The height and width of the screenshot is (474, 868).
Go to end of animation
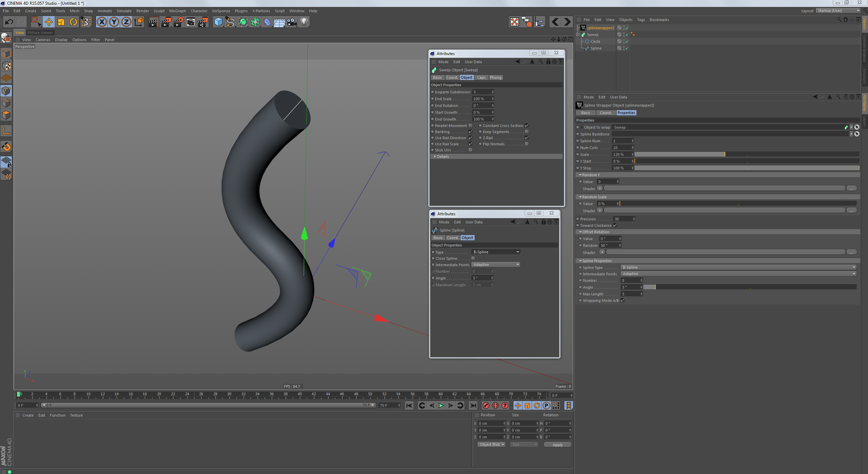pos(473,405)
